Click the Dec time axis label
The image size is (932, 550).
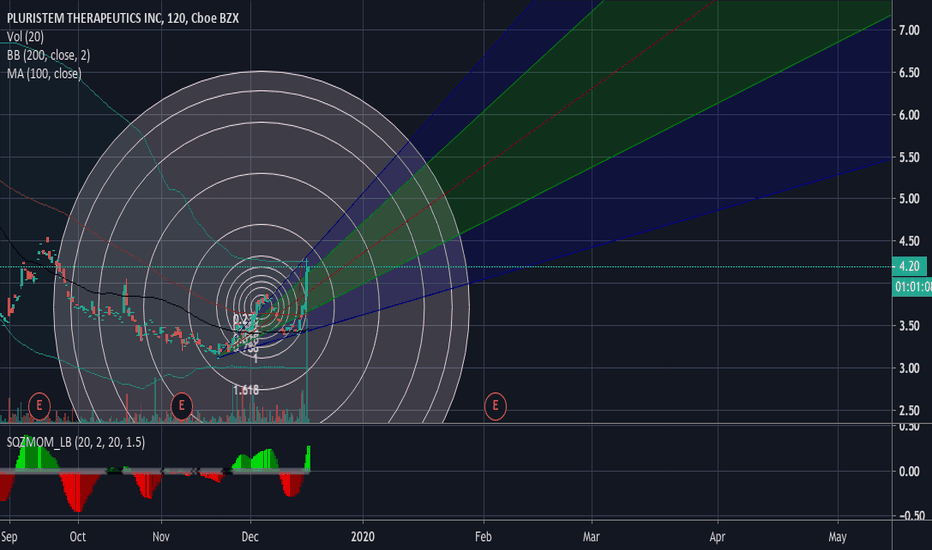tap(250, 537)
